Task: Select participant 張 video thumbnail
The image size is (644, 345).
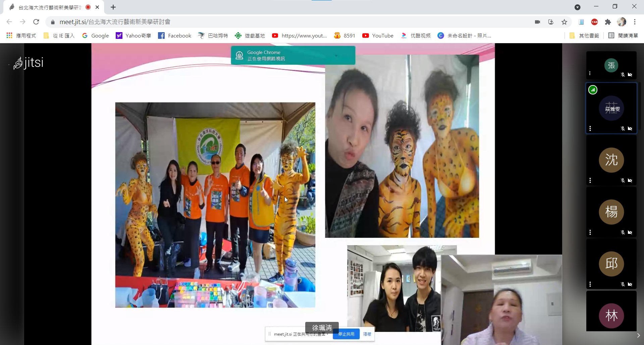Action: [x=611, y=65]
